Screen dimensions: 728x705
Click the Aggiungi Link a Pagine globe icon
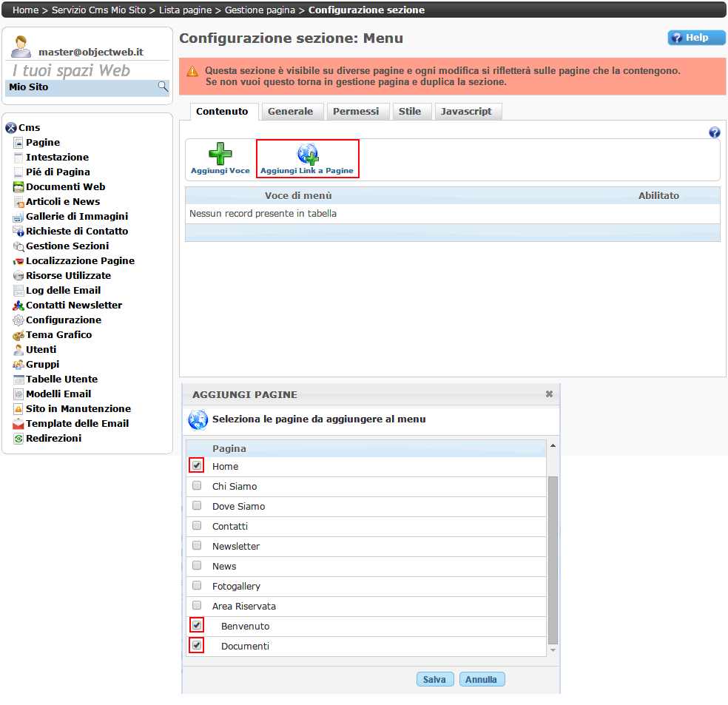click(307, 154)
